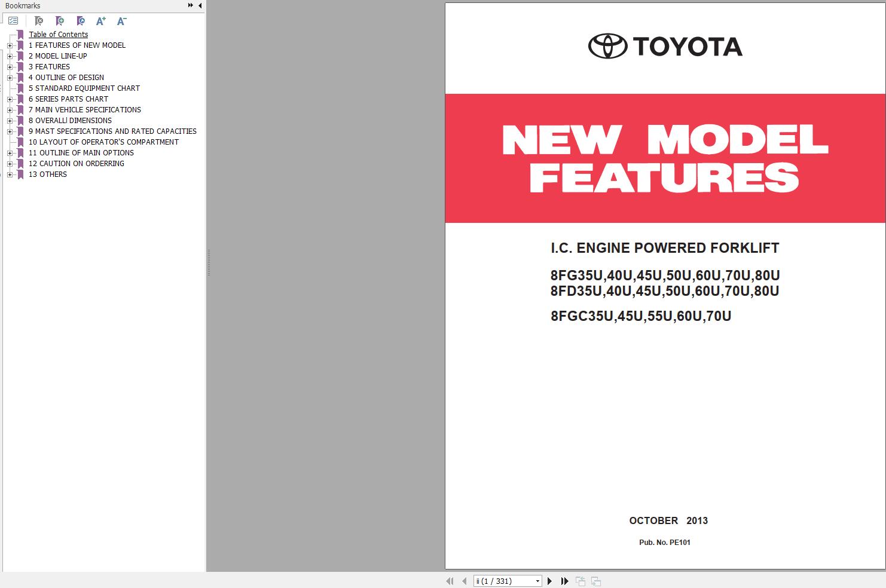Select the 6 SERIES PARTS CHART bookmark
Screen dimensions: 886x588
pyautogui.click(x=68, y=99)
